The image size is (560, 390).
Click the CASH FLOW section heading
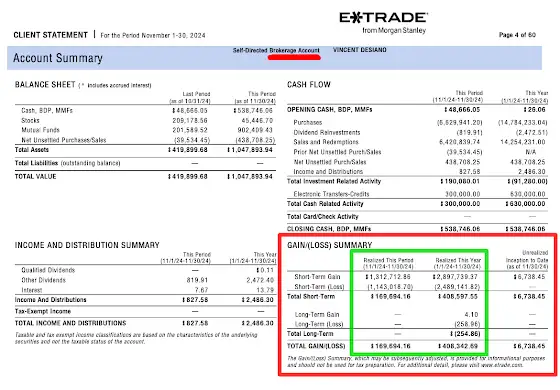point(309,85)
